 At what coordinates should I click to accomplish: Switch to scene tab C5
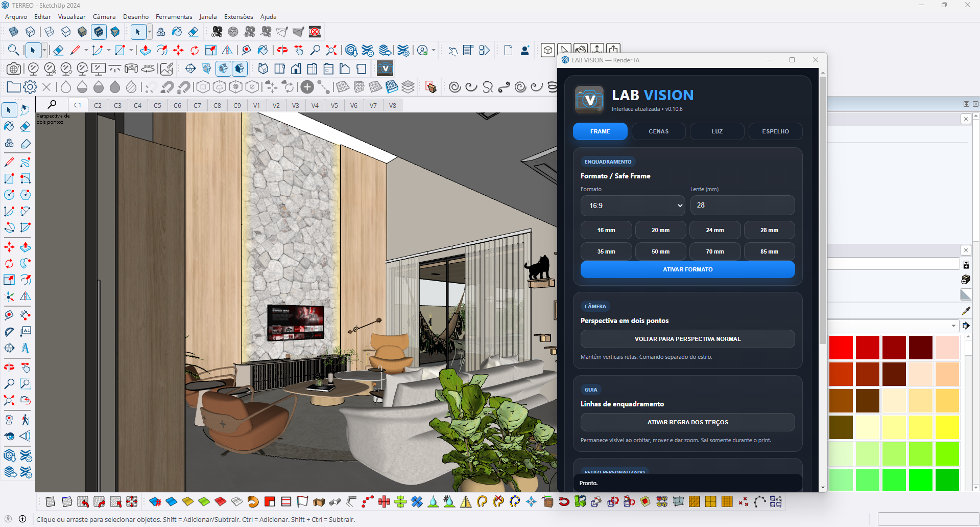157,105
